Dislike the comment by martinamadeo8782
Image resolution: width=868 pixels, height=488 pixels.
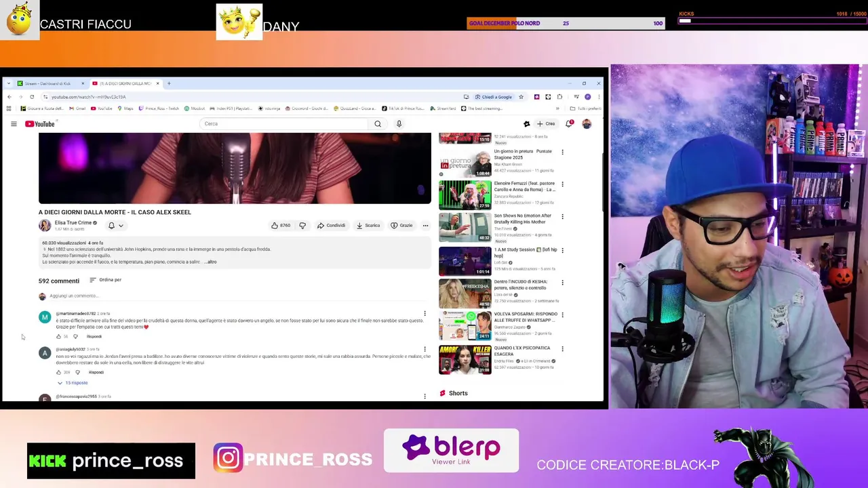75,337
